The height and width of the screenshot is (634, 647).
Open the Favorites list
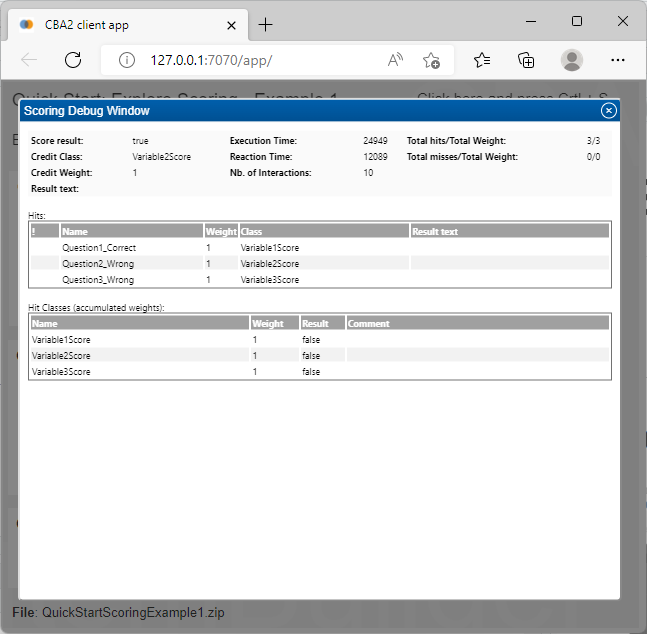482,60
